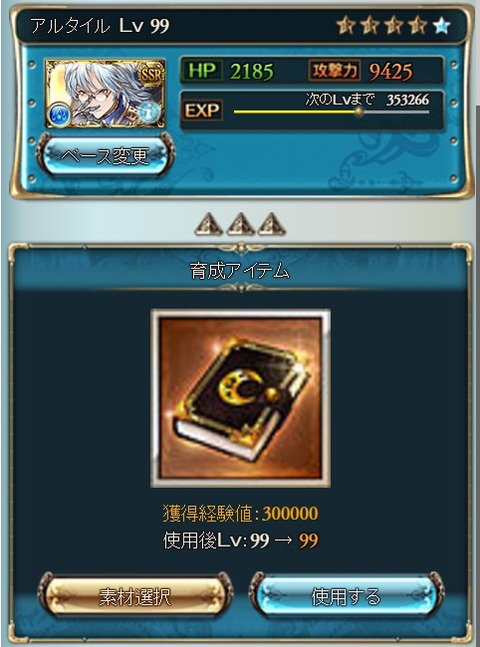Click the 獲得経験値 300000 text
The height and width of the screenshot is (647, 480).
[241, 514]
